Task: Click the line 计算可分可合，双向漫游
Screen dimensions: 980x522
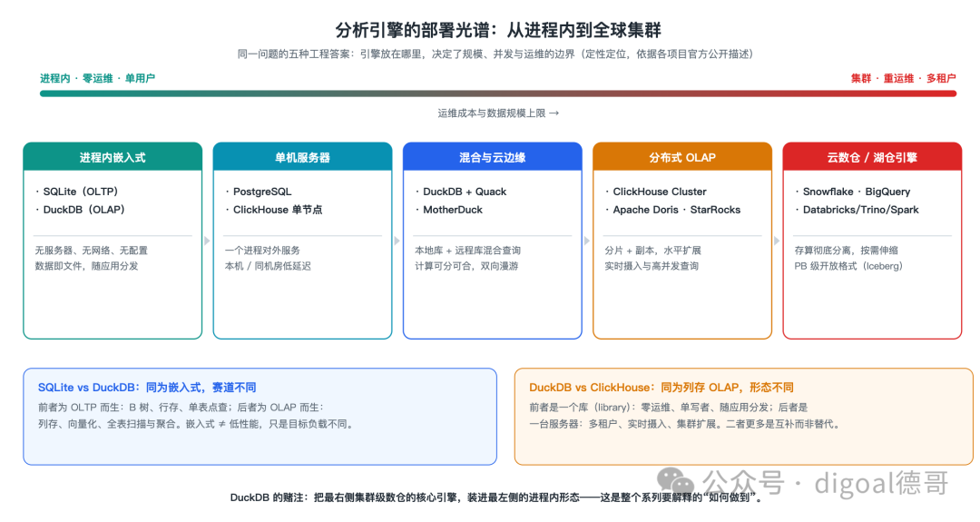Action: click(x=466, y=266)
